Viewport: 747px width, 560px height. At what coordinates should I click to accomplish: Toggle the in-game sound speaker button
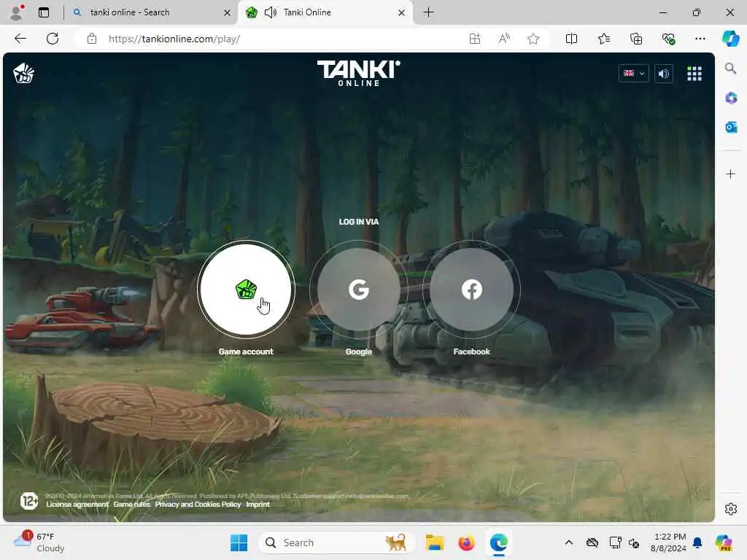[664, 74]
